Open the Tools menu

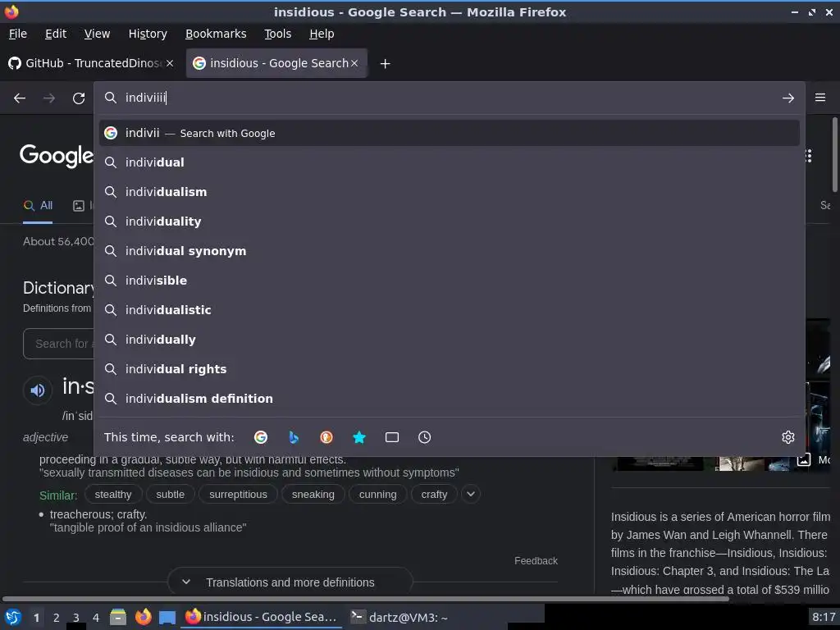[x=277, y=34]
